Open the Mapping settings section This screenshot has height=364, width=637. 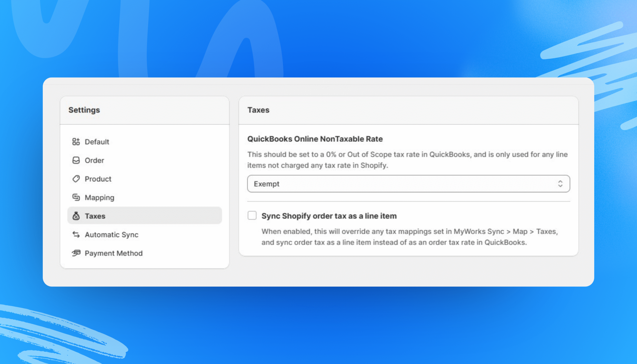(100, 197)
